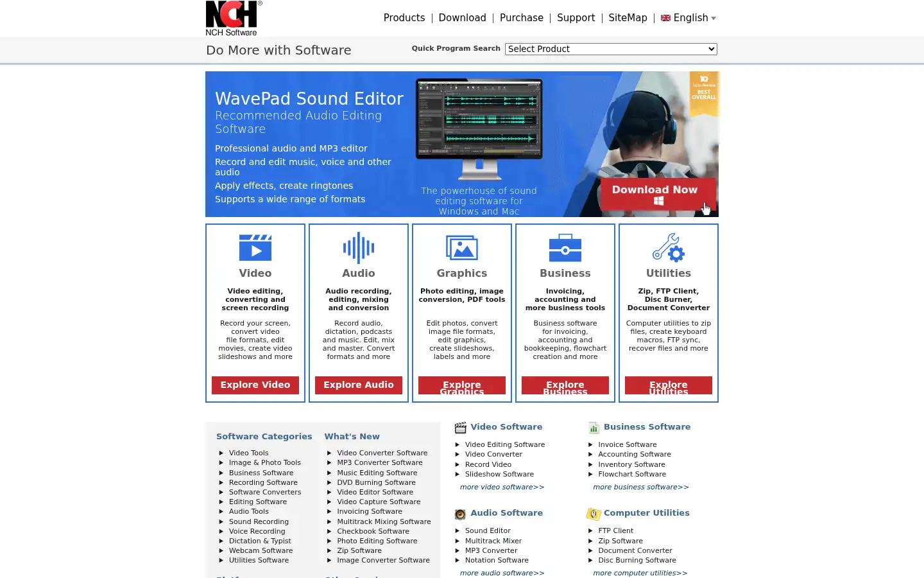
Task: Open the Video Converter Software link
Action: (x=382, y=453)
